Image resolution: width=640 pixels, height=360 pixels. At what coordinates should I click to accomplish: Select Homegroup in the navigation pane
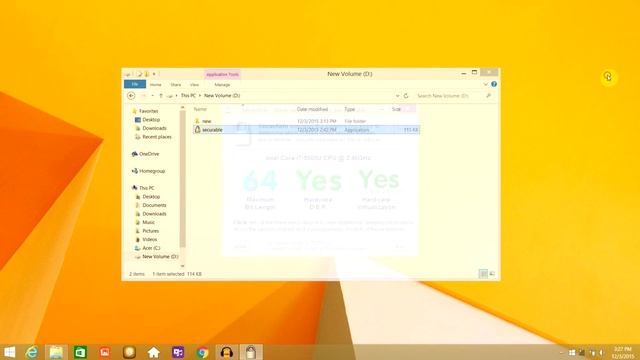coord(151,171)
